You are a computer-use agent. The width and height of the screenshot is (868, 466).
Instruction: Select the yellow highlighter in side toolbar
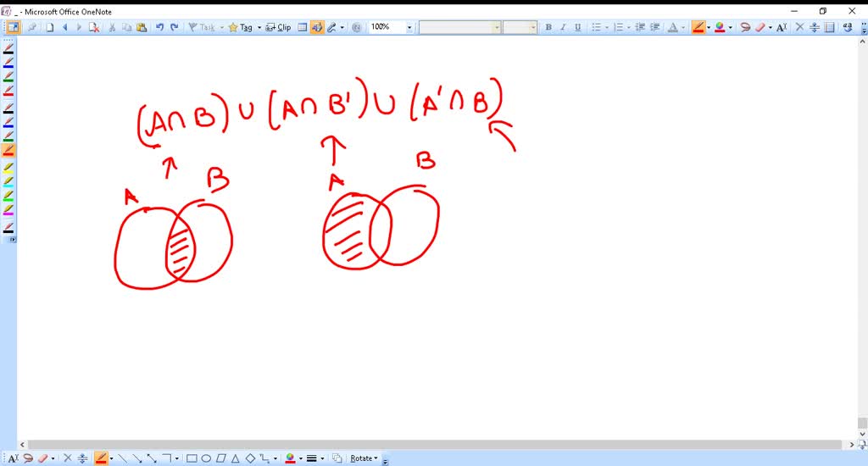8,168
